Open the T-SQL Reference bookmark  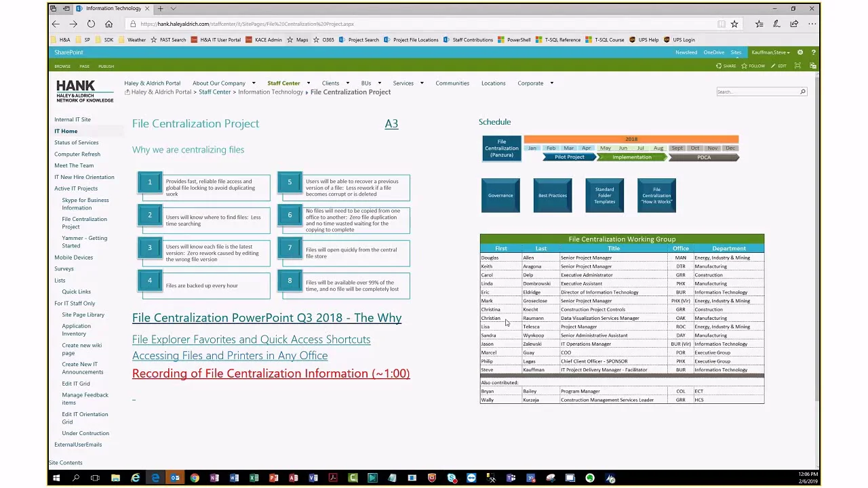click(559, 40)
